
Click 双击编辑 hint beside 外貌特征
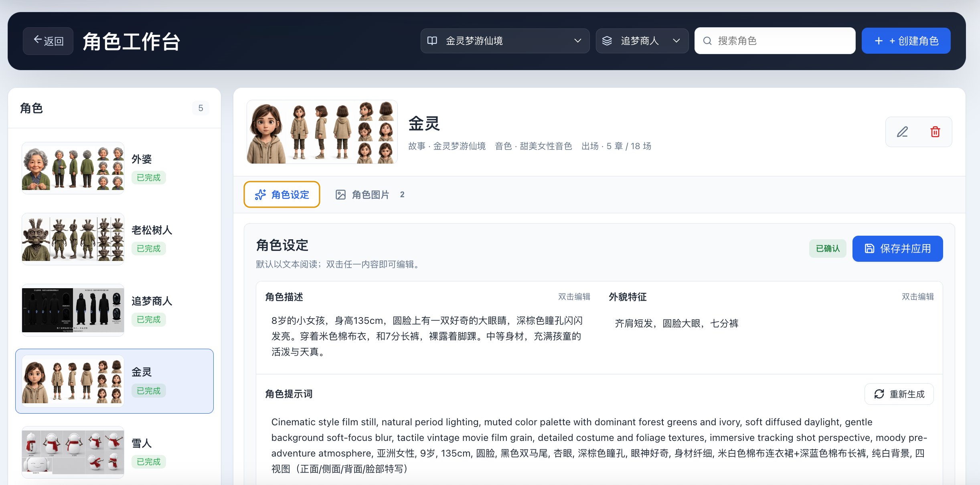[917, 297]
